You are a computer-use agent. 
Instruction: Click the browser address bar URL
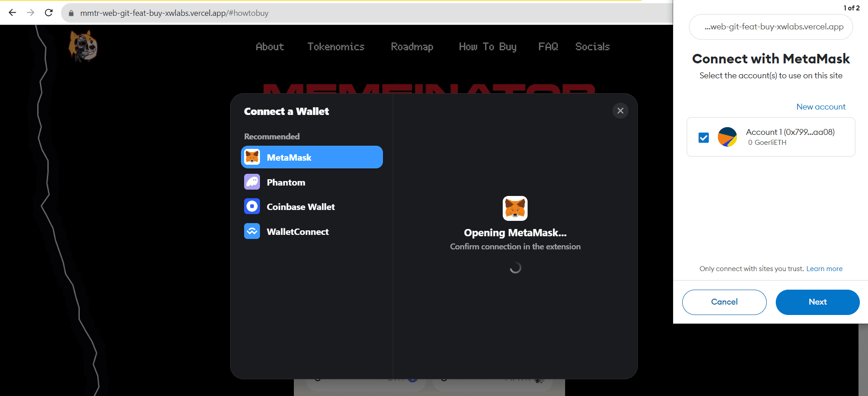(x=174, y=13)
